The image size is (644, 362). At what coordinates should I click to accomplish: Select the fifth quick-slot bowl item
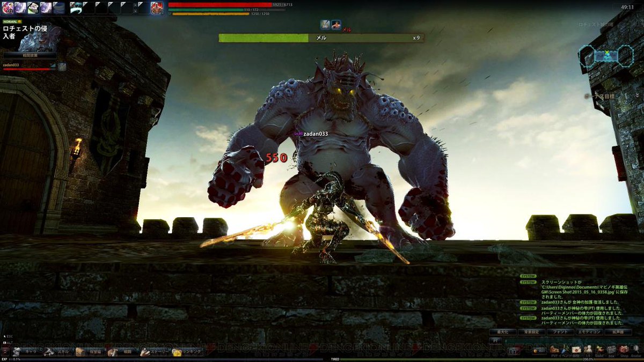click(58, 8)
